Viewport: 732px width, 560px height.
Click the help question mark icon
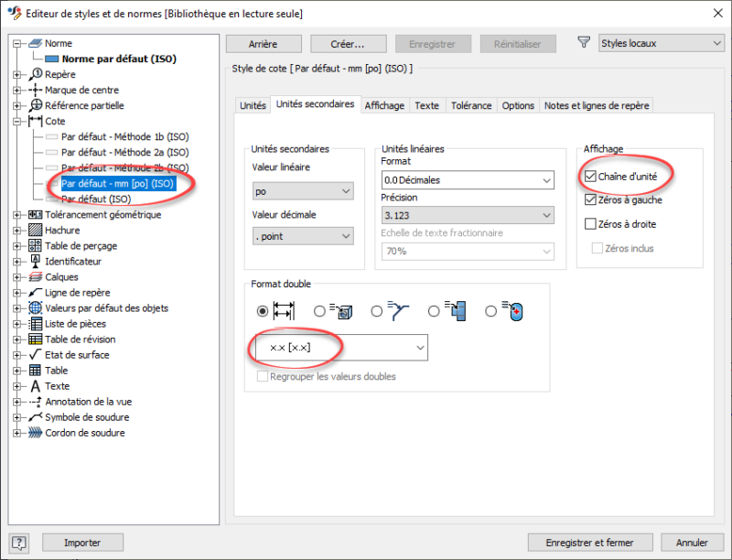click(20, 543)
